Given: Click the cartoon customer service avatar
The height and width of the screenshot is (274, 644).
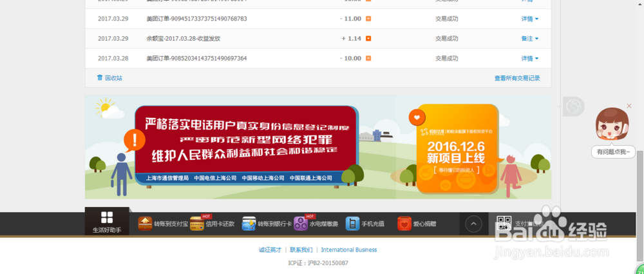Looking at the screenshot, I should point(612,124).
